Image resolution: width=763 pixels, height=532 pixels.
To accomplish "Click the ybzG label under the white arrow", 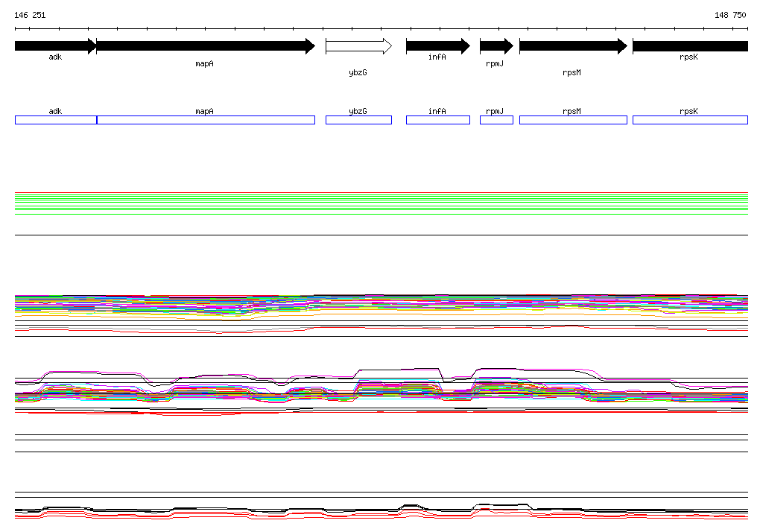I will 358,72.
